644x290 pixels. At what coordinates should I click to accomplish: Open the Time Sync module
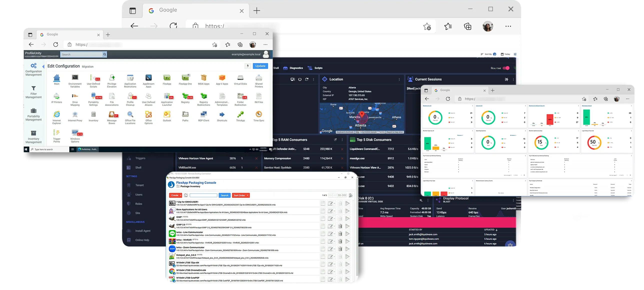click(x=259, y=116)
